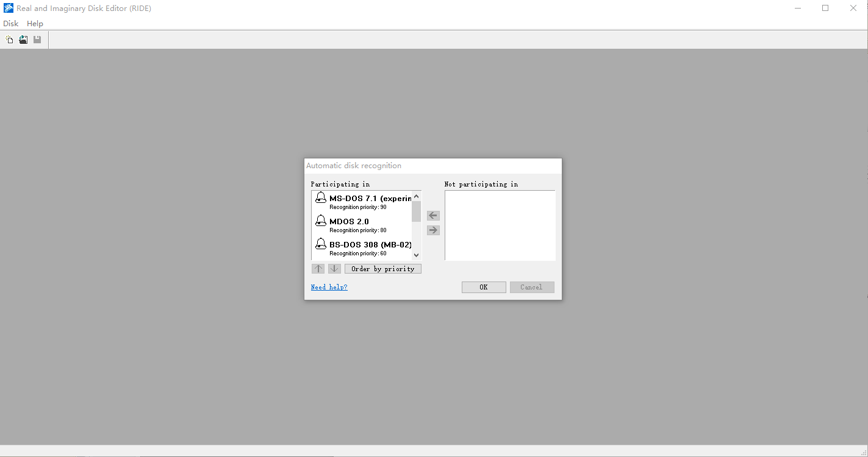Click the Open disk image toolbar icon
This screenshot has height=457, width=868.
tap(23, 40)
